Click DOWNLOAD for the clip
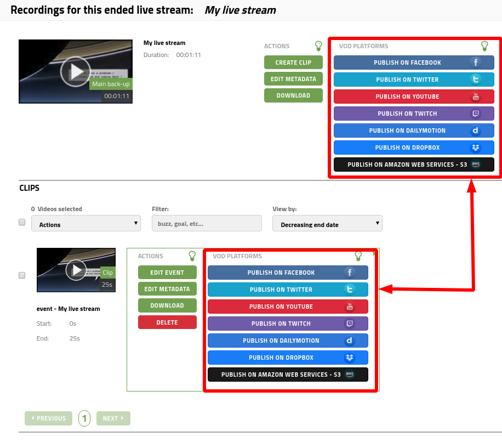Screen dimensions: 502x448 click(167, 305)
